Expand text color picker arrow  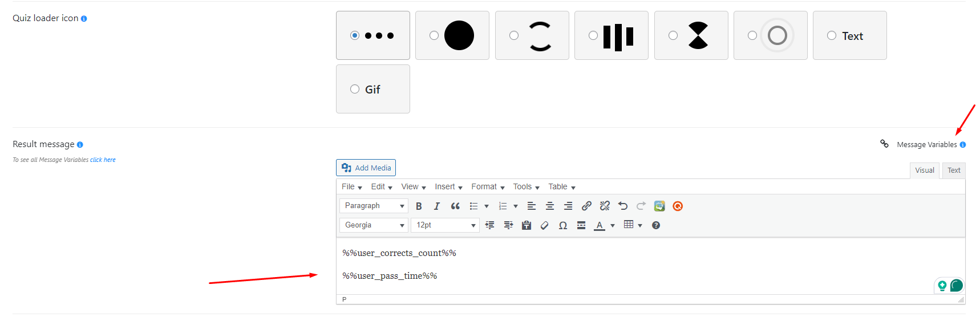(613, 226)
